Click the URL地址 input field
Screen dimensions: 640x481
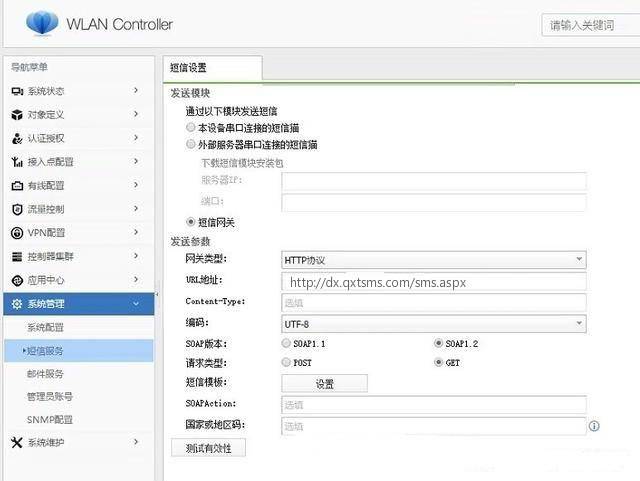[x=433, y=282]
